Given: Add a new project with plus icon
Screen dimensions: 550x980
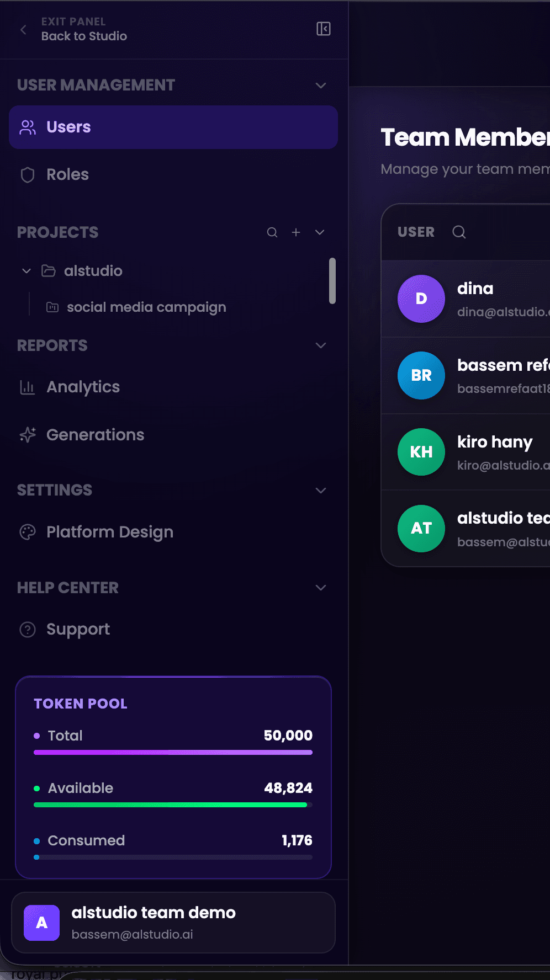Looking at the screenshot, I should pyautogui.click(x=296, y=232).
